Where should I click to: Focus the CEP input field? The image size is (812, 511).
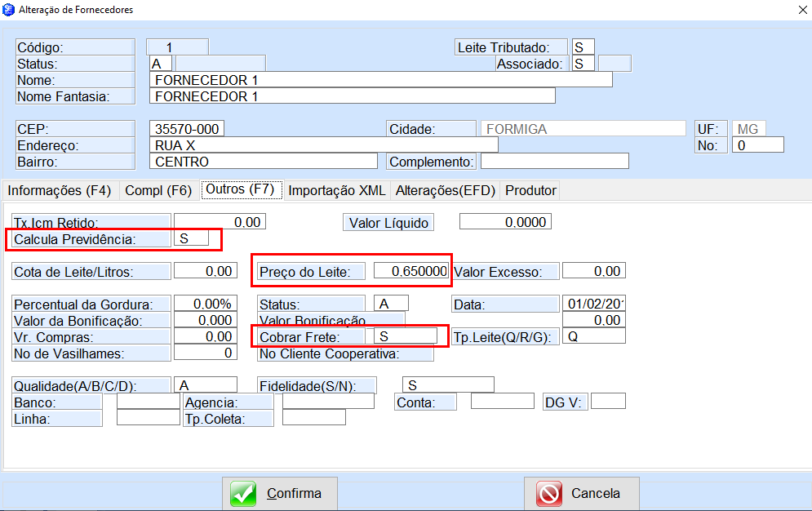tap(187, 129)
